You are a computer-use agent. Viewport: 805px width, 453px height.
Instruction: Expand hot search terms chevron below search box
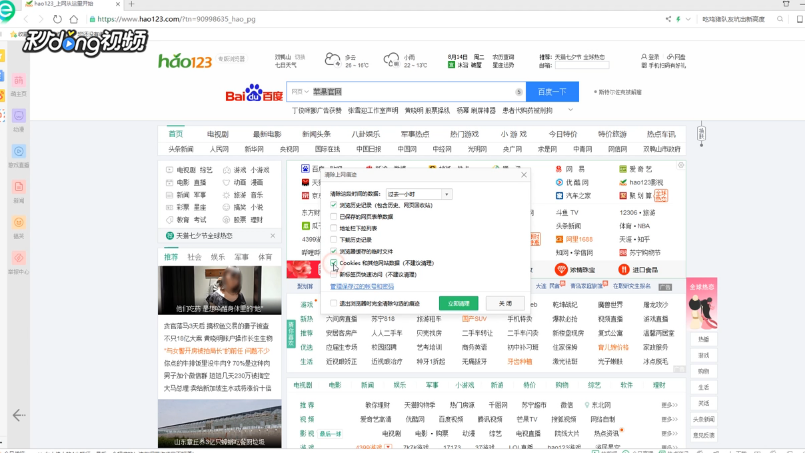570,110
